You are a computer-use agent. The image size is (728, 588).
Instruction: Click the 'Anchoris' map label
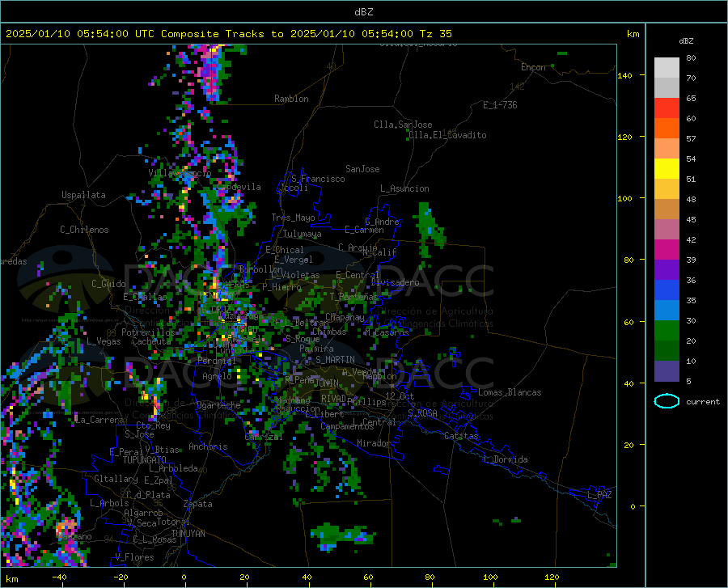pos(208,446)
